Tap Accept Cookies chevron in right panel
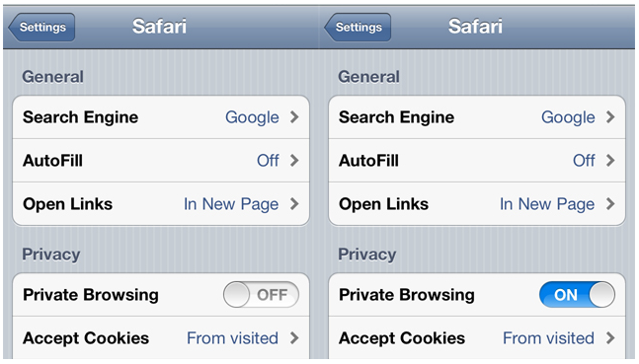639x364 pixels. (610, 338)
